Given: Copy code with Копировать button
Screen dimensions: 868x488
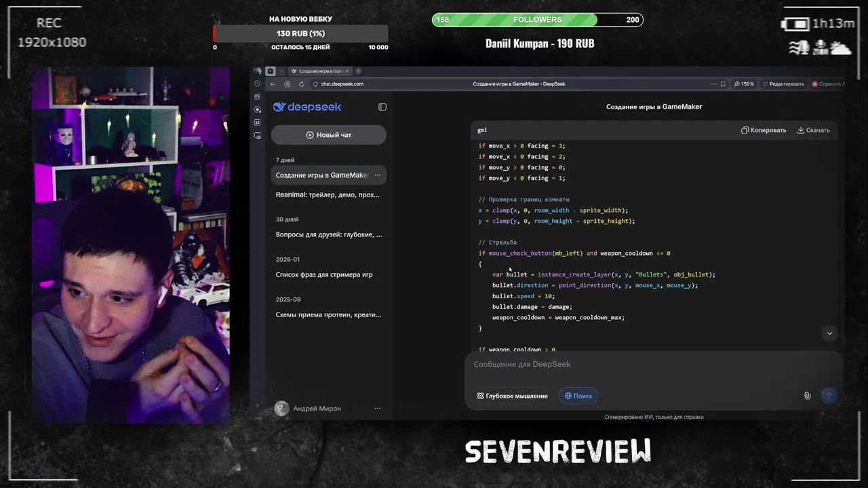Looking at the screenshot, I should (764, 130).
